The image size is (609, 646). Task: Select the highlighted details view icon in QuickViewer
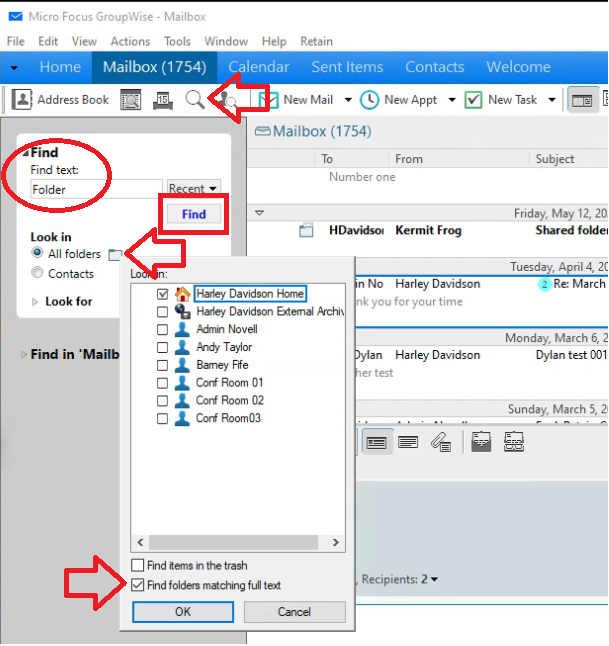(377, 442)
